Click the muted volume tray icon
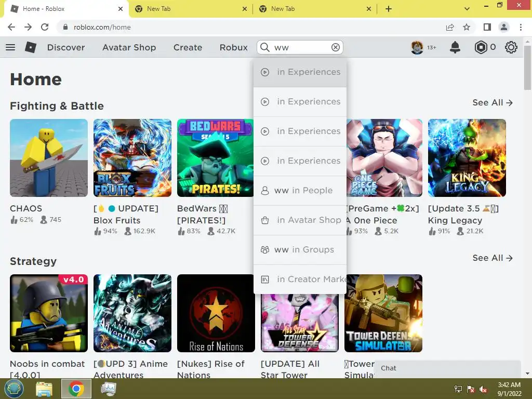Viewport: 532px width, 399px height. tap(483, 389)
